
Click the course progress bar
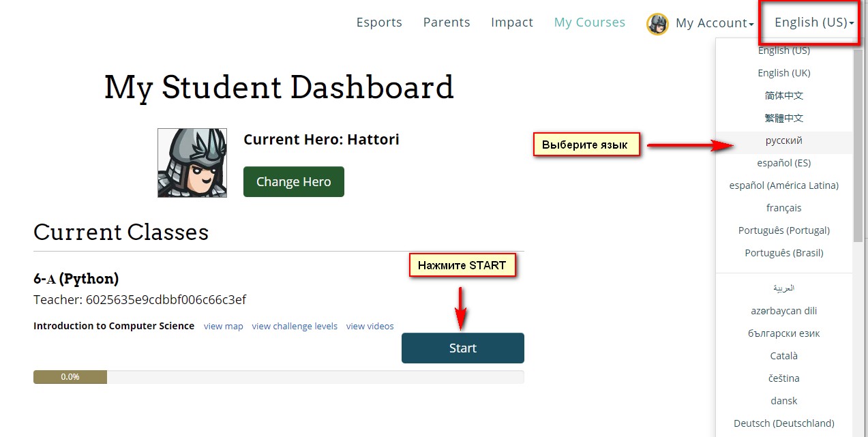click(x=278, y=377)
